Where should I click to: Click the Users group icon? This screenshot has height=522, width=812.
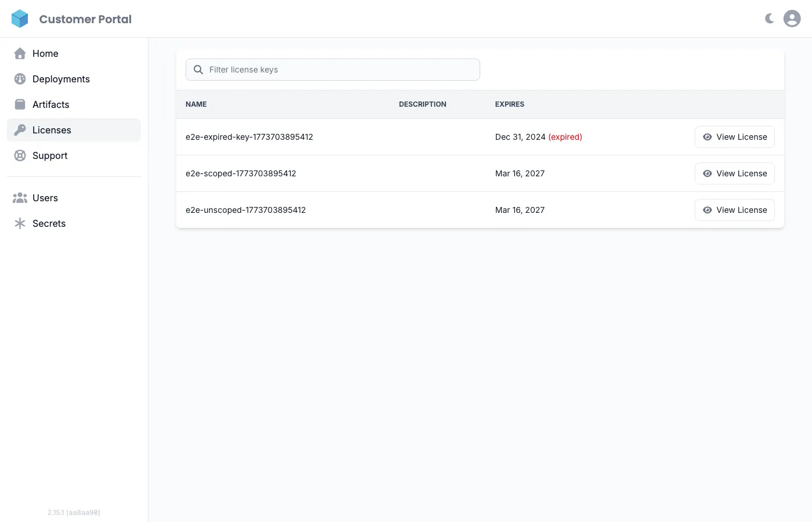point(19,198)
